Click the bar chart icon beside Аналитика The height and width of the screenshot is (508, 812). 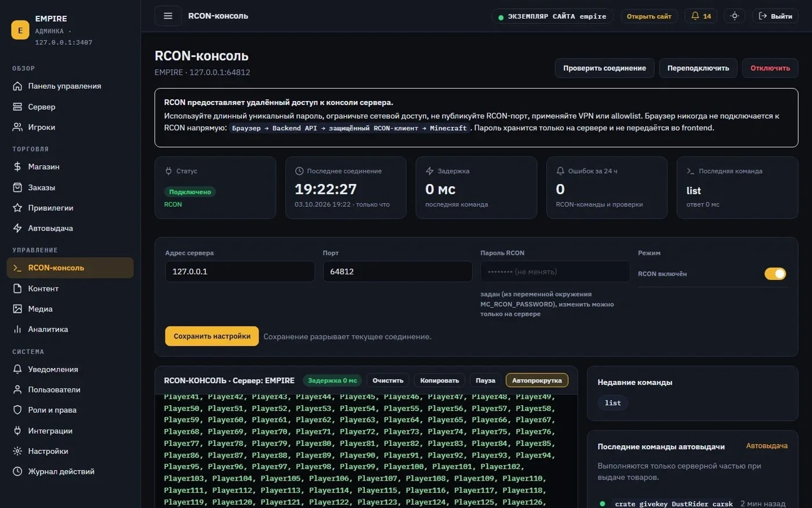pyautogui.click(x=17, y=329)
